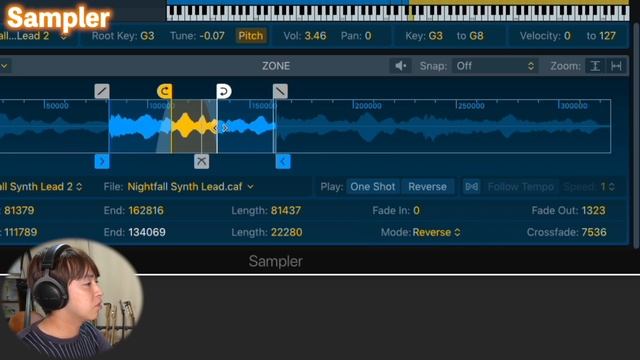This screenshot has height=360, width=640.
Task: Click the sample End value 162816
Action: [x=146, y=211]
